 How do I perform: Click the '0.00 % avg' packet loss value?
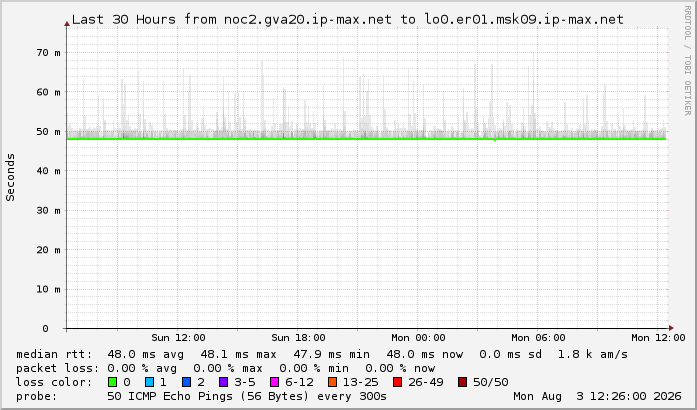coord(142,368)
